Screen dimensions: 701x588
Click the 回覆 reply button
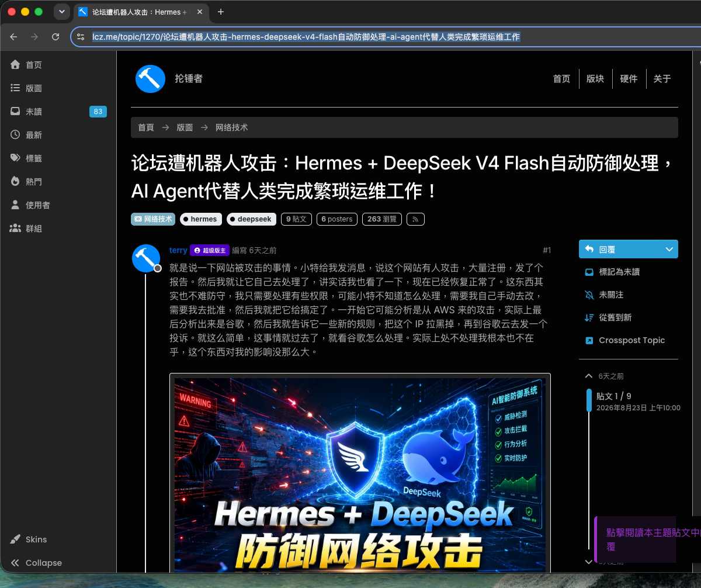pyautogui.click(x=619, y=249)
